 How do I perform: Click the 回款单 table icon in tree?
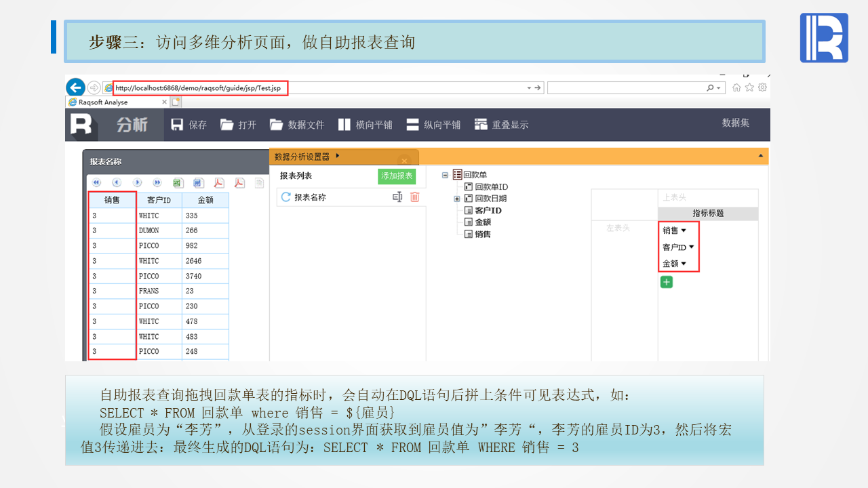[x=458, y=175]
